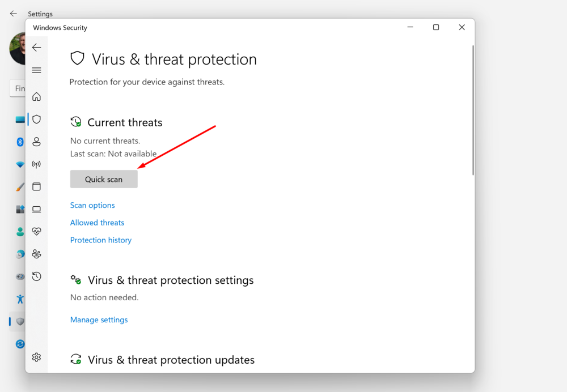Image resolution: width=567 pixels, height=392 pixels.
Task: Open Windows Security settings gear icon
Action: 37,357
